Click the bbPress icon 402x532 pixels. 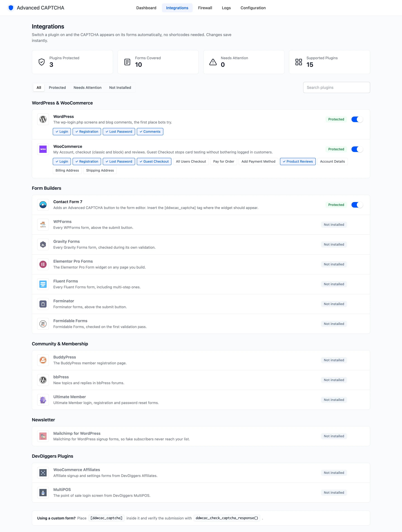43,380
